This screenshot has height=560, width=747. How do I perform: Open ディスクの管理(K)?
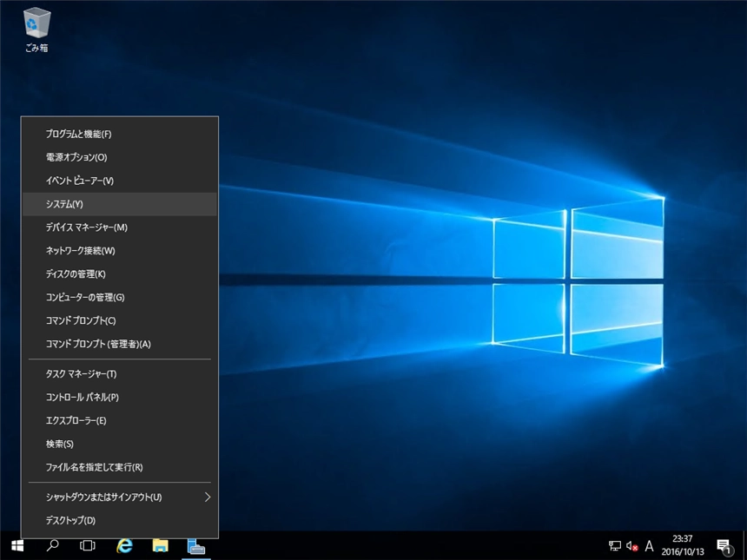pyautogui.click(x=120, y=273)
